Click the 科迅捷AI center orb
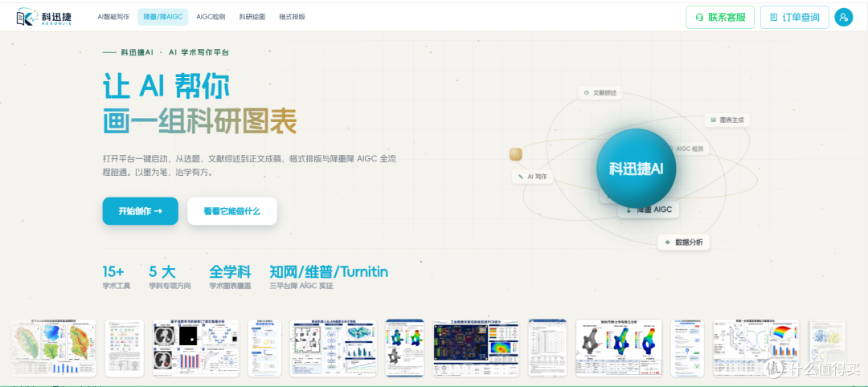 [x=636, y=169]
